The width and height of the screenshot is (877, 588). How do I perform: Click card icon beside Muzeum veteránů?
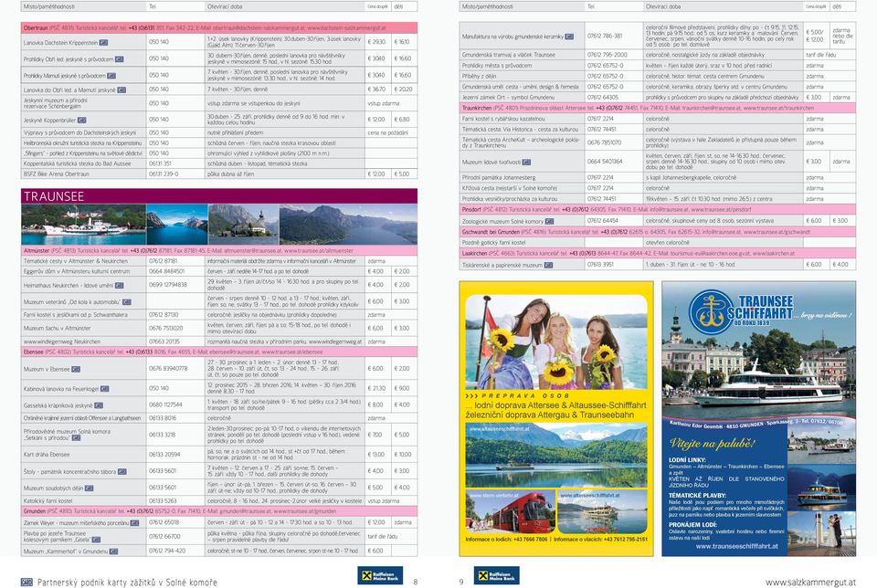coord(127,302)
